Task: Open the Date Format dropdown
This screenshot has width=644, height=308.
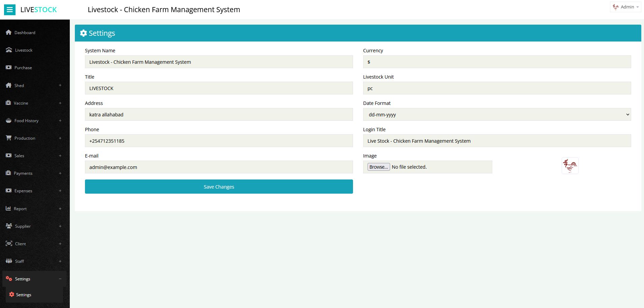Action: (x=497, y=114)
